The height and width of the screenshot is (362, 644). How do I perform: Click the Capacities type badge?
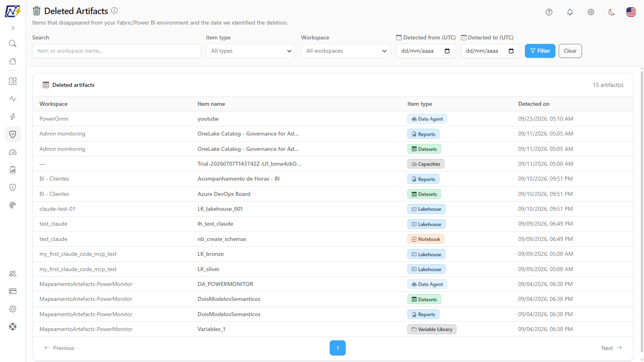coord(426,164)
